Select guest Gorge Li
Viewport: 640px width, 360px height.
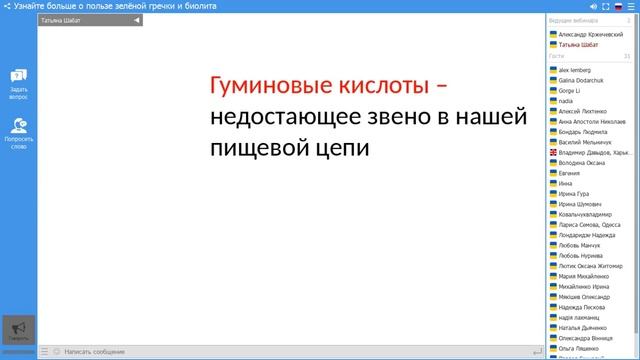click(x=569, y=91)
